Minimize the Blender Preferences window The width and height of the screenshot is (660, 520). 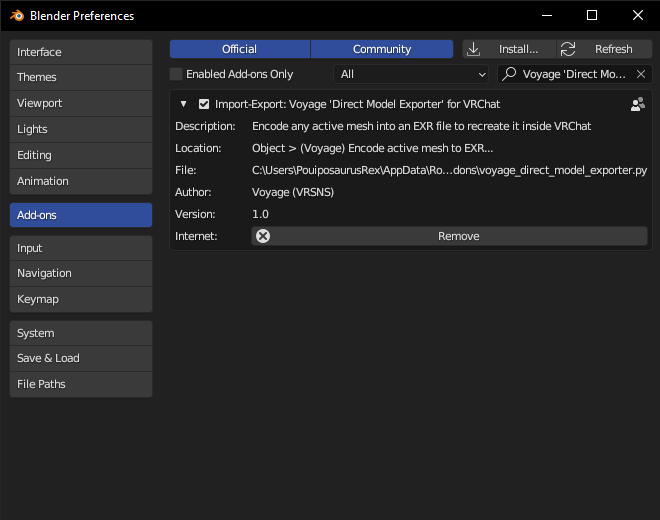[547, 16]
